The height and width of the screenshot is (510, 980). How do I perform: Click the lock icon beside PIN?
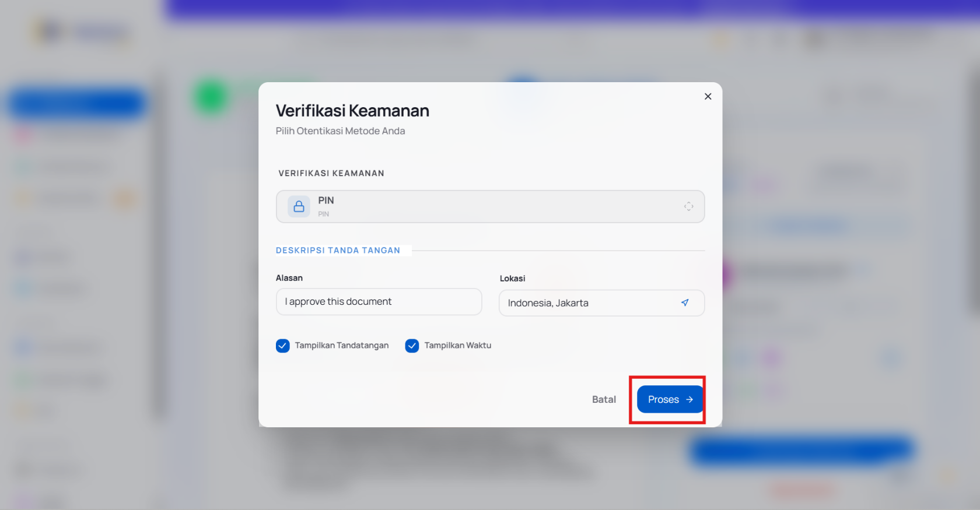pos(299,206)
